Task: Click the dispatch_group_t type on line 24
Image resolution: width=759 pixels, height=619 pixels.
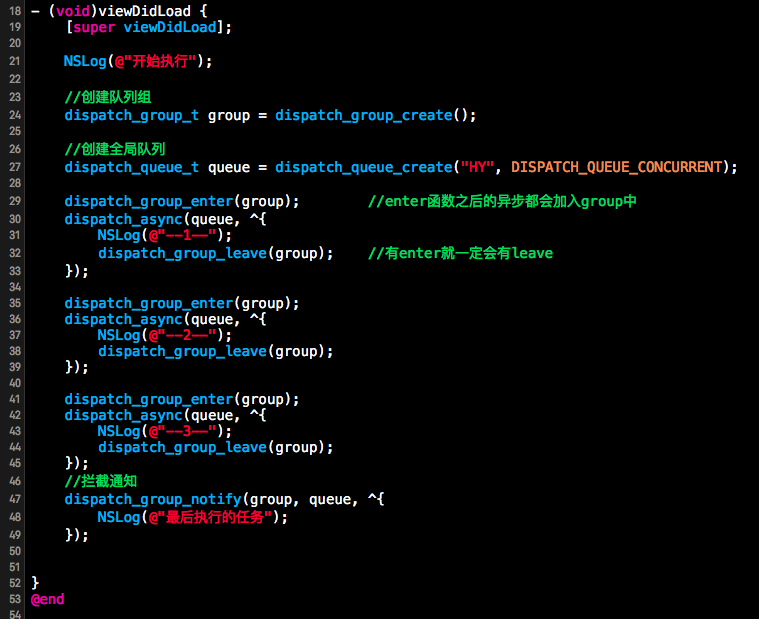Action: [131, 115]
